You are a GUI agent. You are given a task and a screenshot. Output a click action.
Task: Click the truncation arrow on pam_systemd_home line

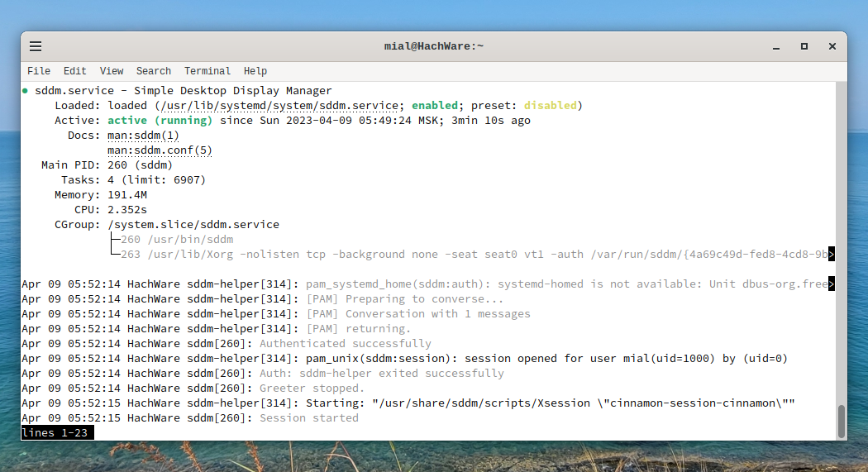[832, 284]
